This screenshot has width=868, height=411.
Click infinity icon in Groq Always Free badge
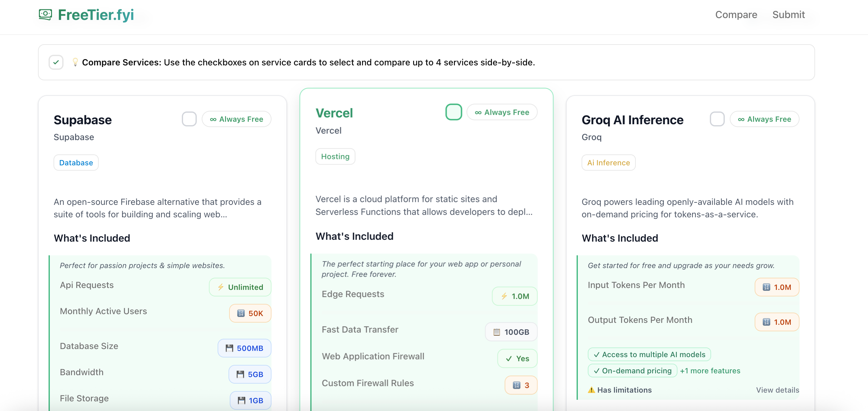[x=741, y=119]
